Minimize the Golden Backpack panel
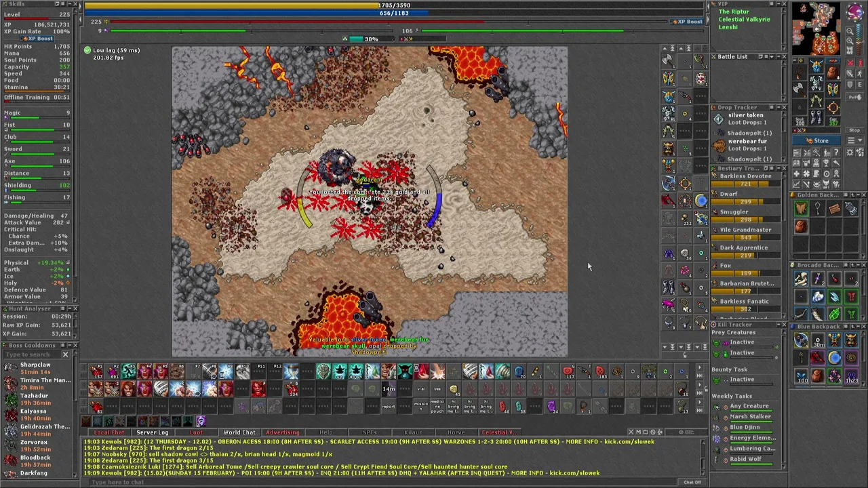 pyautogui.click(x=859, y=195)
